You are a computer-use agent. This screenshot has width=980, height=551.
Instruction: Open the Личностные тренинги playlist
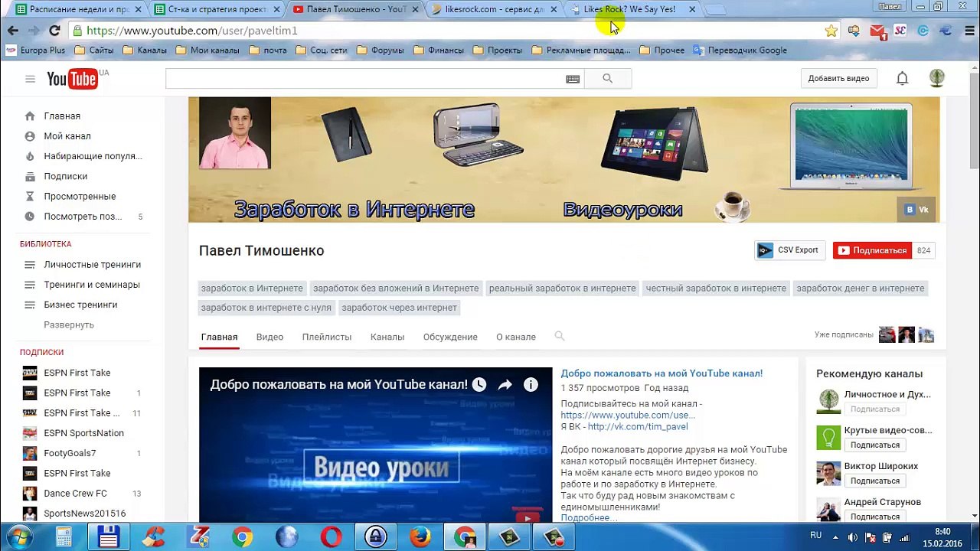click(92, 265)
